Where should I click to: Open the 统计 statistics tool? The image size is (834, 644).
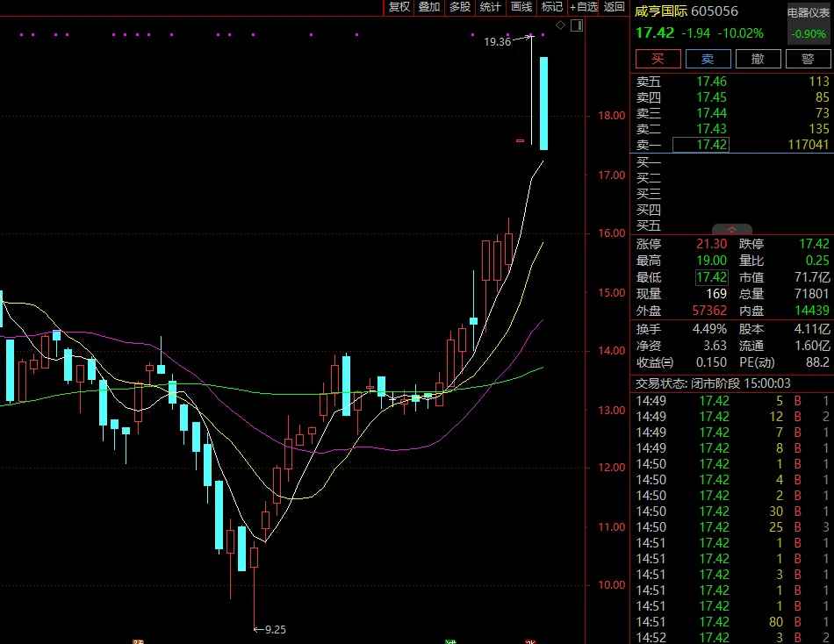tap(491, 7)
